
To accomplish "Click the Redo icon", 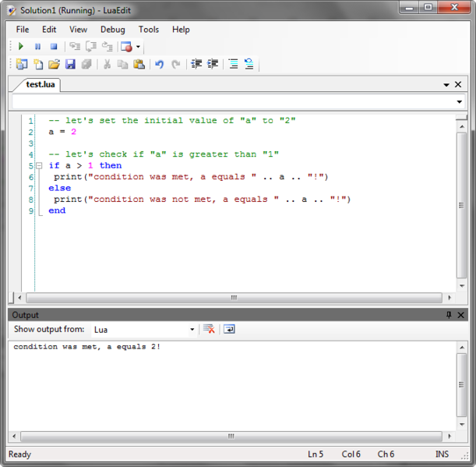I will 176,64.
